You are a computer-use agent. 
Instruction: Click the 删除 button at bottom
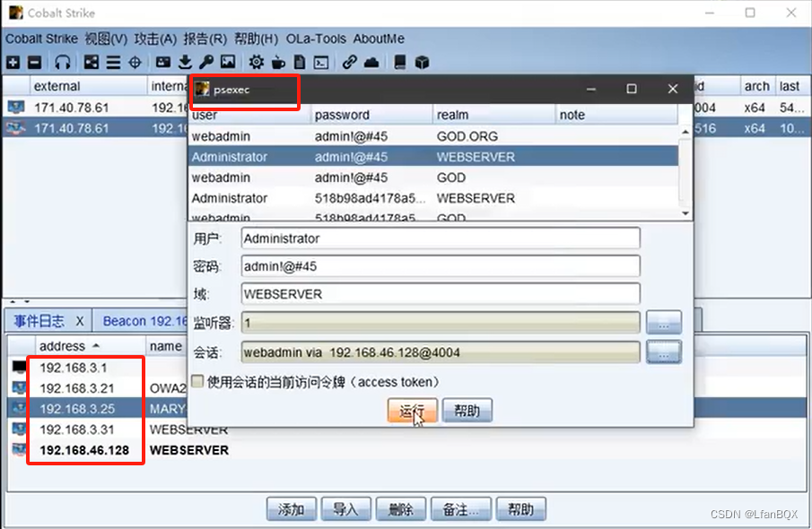(x=401, y=509)
